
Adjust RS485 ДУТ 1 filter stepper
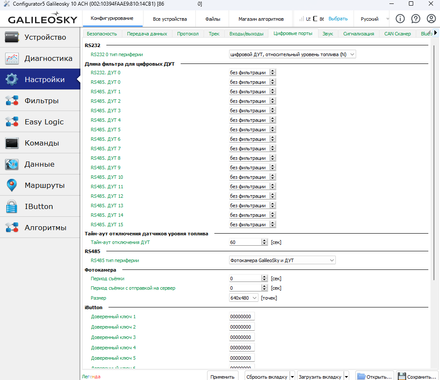[273, 91]
